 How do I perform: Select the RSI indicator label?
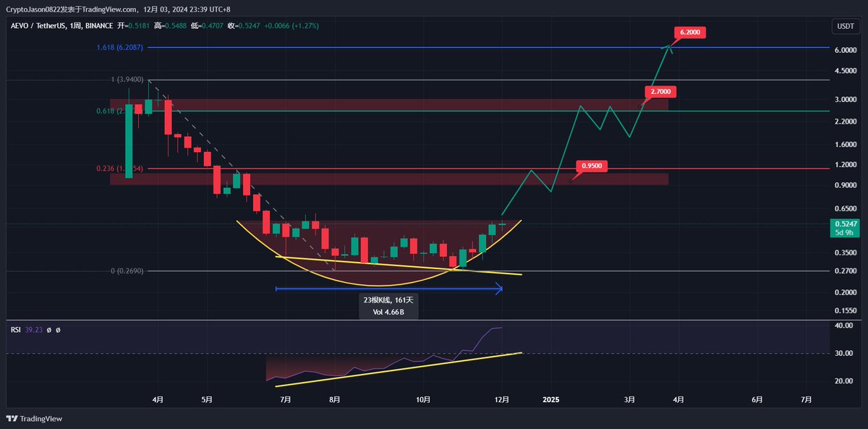coord(16,330)
